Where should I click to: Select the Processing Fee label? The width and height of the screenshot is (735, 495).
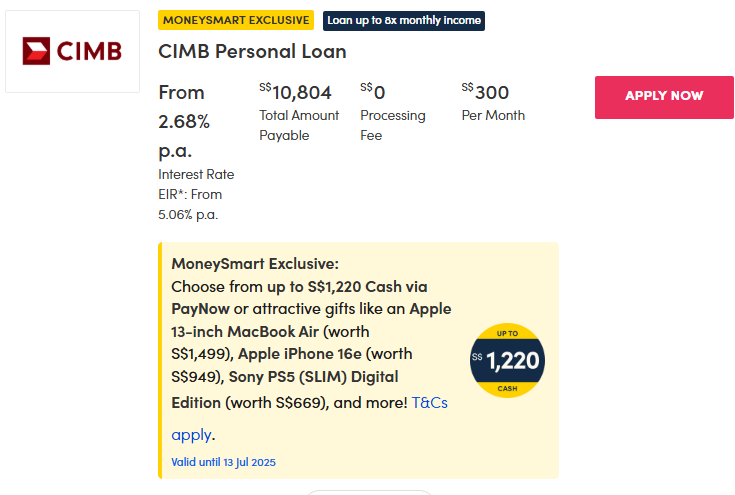[392, 125]
